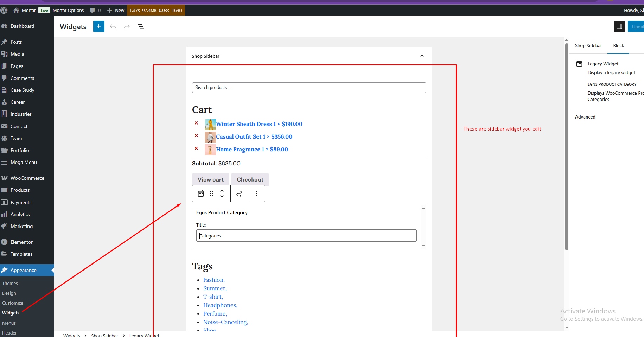
Task: Undo the last widget change
Action: pos(113,26)
